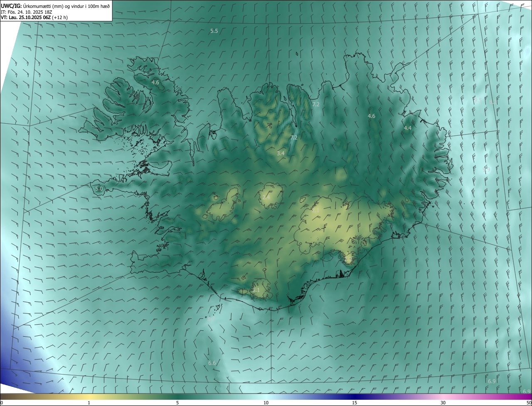Screen dimensions: 532x406
Task: Click the '10' tick label on the colour scale
Action: coord(266,403)
